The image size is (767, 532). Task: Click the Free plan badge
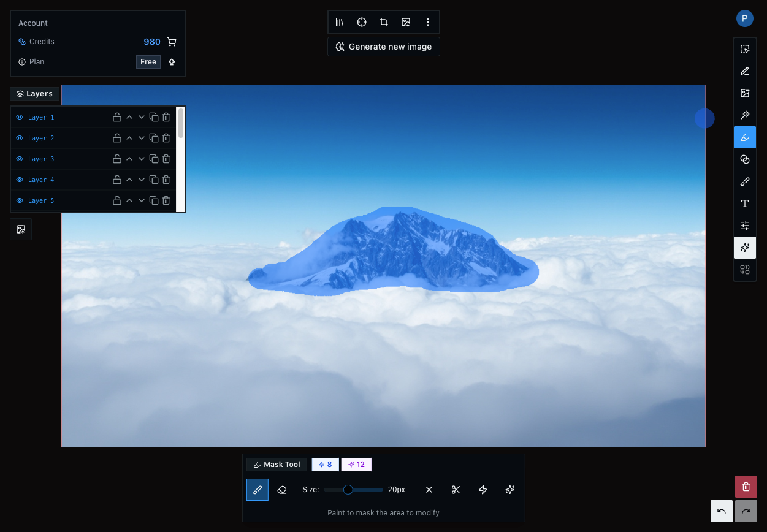(x=148, y=62)
